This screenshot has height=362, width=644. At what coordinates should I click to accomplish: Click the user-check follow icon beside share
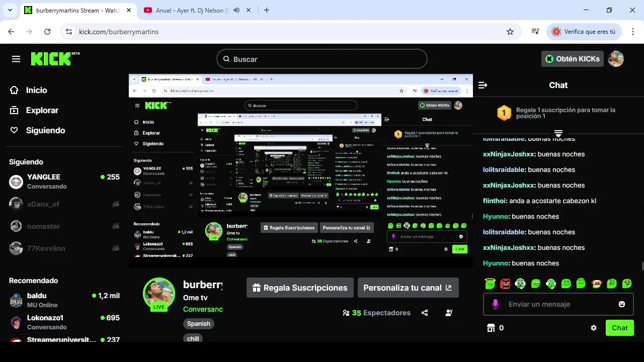coord(449,313)
